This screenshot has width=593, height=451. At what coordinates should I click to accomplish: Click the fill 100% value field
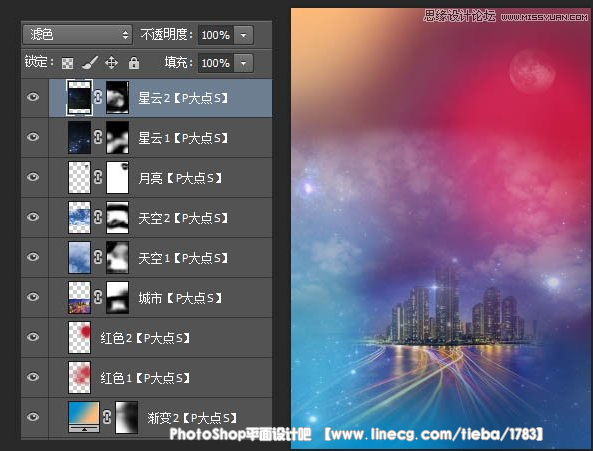[x=216, y=63]
